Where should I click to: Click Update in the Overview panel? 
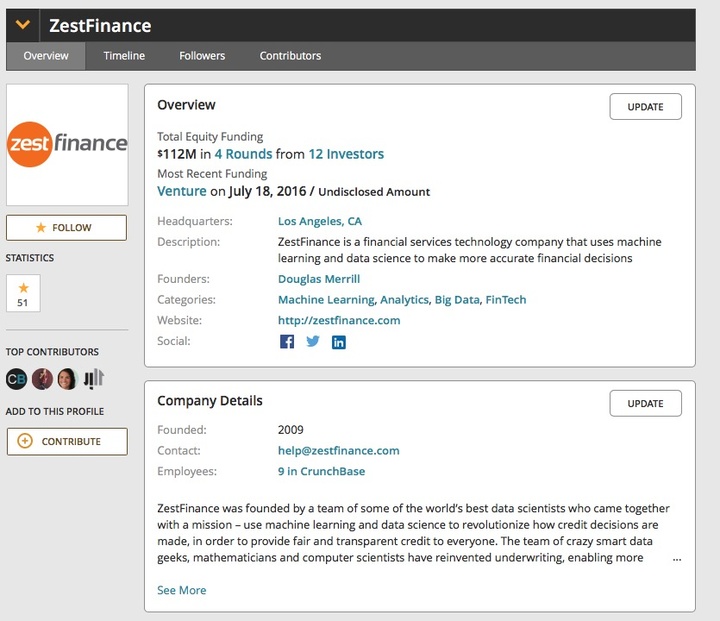pos(645,107)
